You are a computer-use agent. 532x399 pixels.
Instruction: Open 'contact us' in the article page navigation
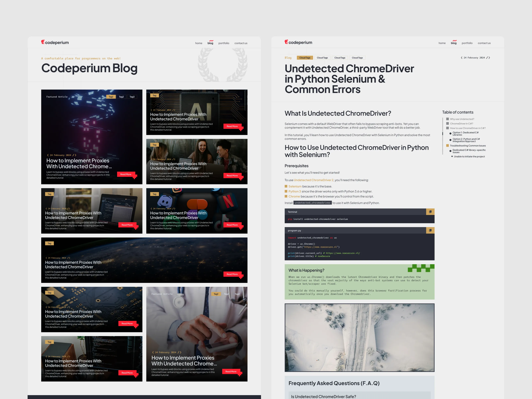pos(484,43)
